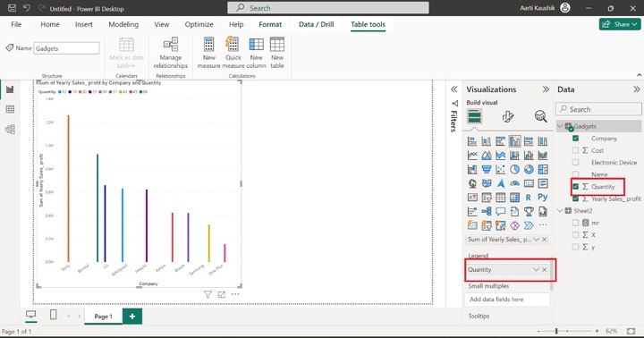Uncheck the Company field checkbox
This screenshot has height=338, width=644.
point(575,139)
